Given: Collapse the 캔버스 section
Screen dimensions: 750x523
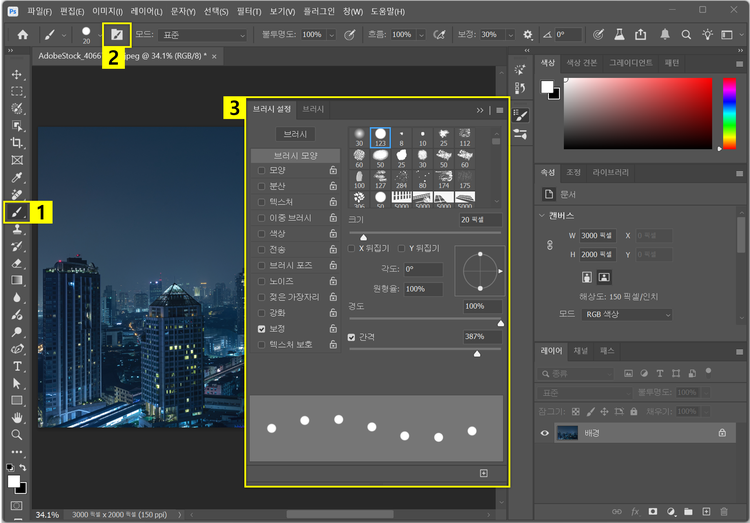Looking at the screenshot, I should pyautogui.click(x=541, y=215).
